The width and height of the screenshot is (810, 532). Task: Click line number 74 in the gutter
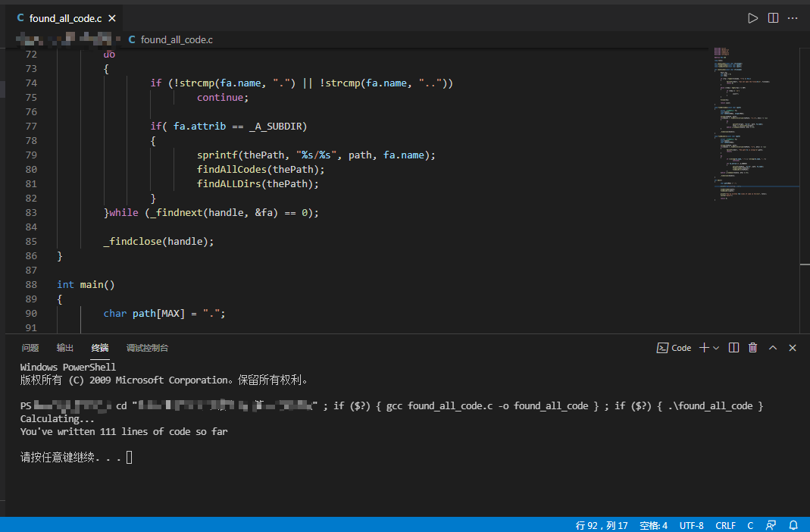[x=31, y=83]
